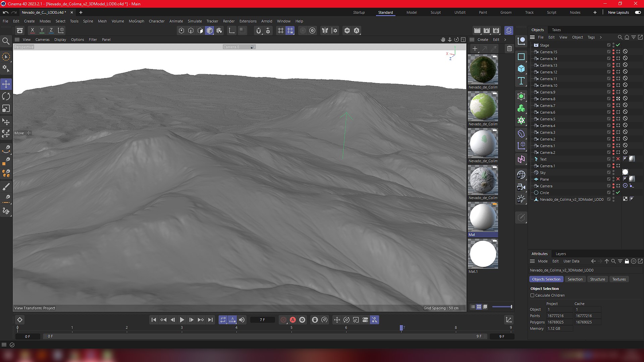Click the Y axis lock icon
Screen dimensions: 644x362
click(x=42, y=31)
